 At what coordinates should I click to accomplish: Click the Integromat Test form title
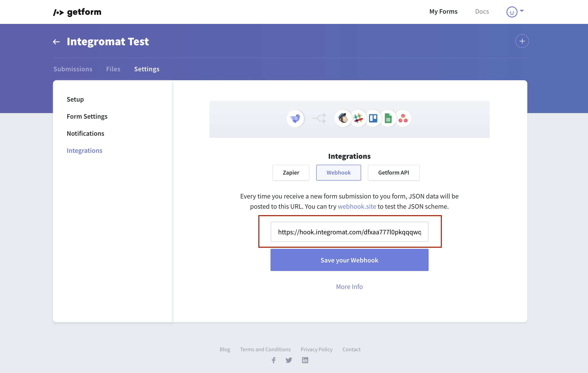pyautogui.click(x=108, y=41)
